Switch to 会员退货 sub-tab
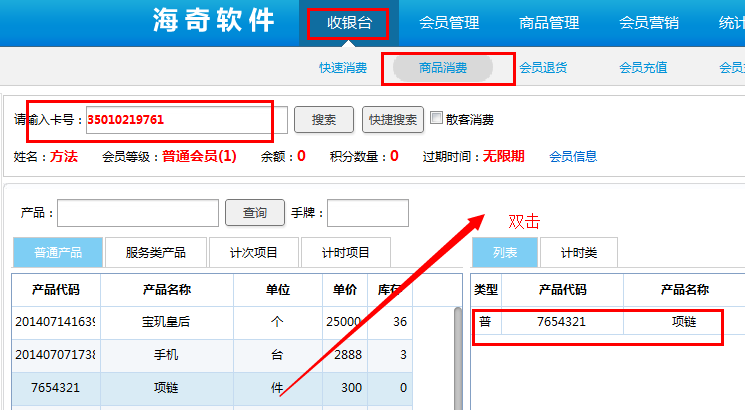 (x=543, y=68)
